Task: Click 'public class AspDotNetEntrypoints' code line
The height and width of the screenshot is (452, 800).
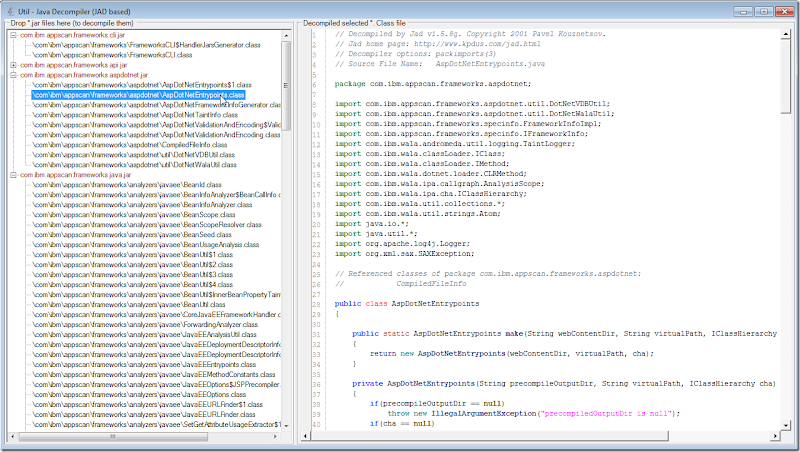Action: pyautogui.click(x=407, y=304)
